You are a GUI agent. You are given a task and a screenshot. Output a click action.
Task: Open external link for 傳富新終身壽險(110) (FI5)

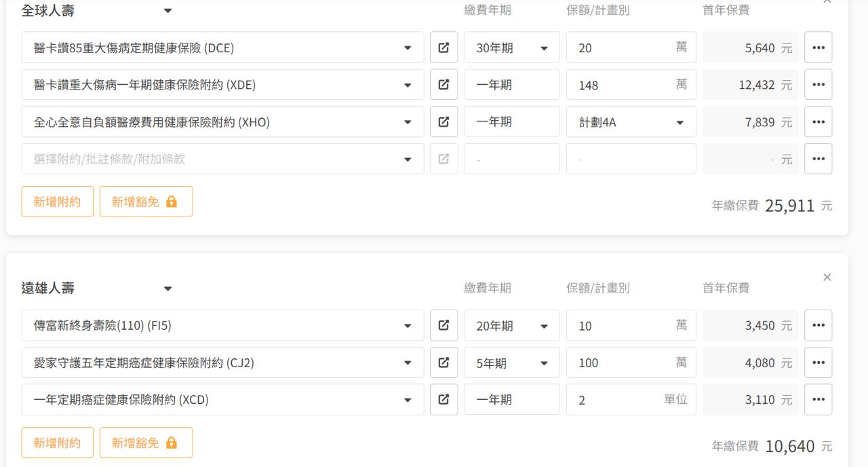443,326
